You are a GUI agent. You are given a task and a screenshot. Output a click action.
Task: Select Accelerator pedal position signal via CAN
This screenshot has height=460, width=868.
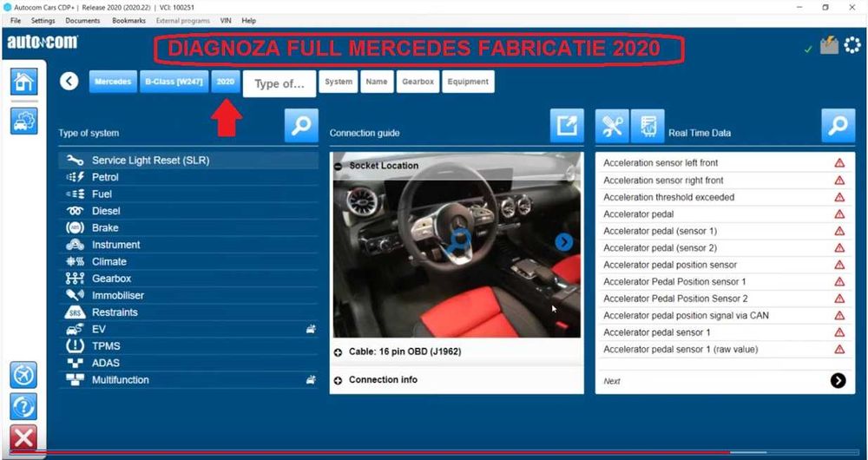[725, 316]
